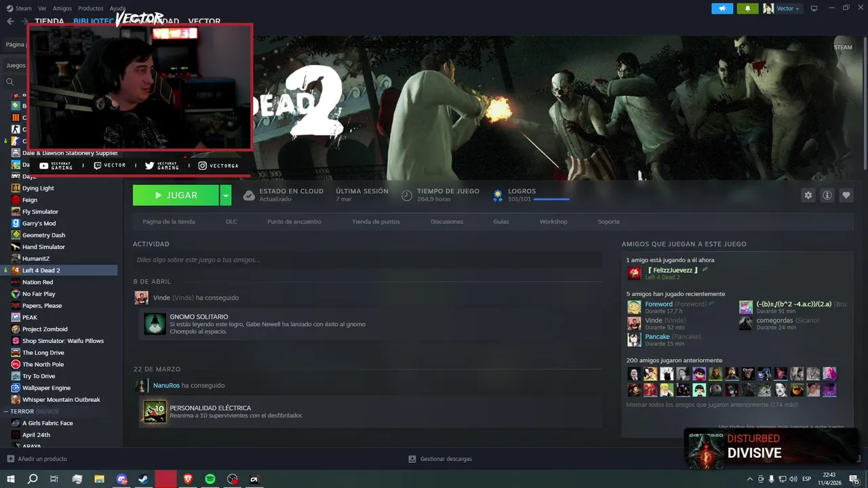Click the PEAK game icon
Viewport: 868px width, 488px height.
(16, 317)
